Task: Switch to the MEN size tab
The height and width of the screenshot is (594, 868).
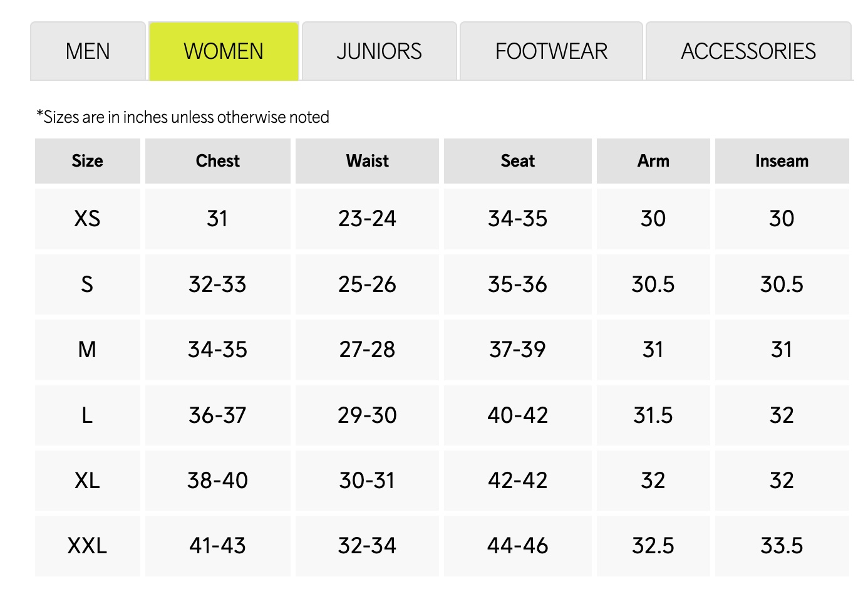Action: (88, 51)
